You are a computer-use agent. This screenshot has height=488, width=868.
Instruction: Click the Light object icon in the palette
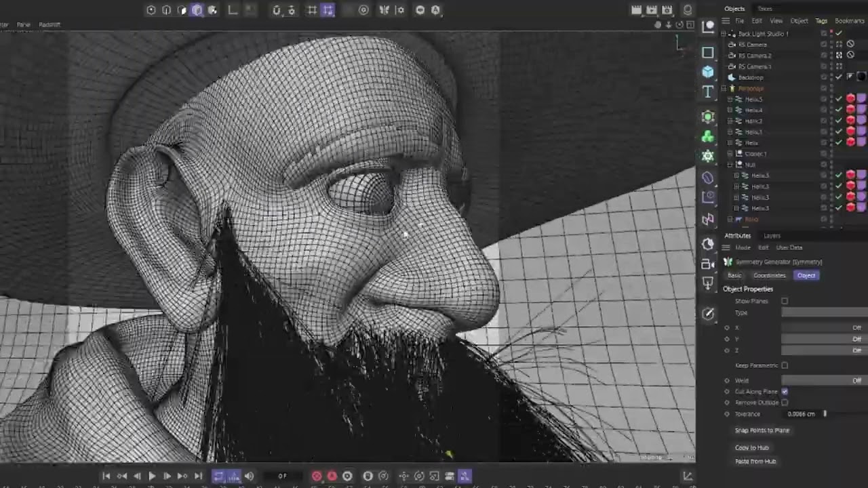(x=708, y=283)
